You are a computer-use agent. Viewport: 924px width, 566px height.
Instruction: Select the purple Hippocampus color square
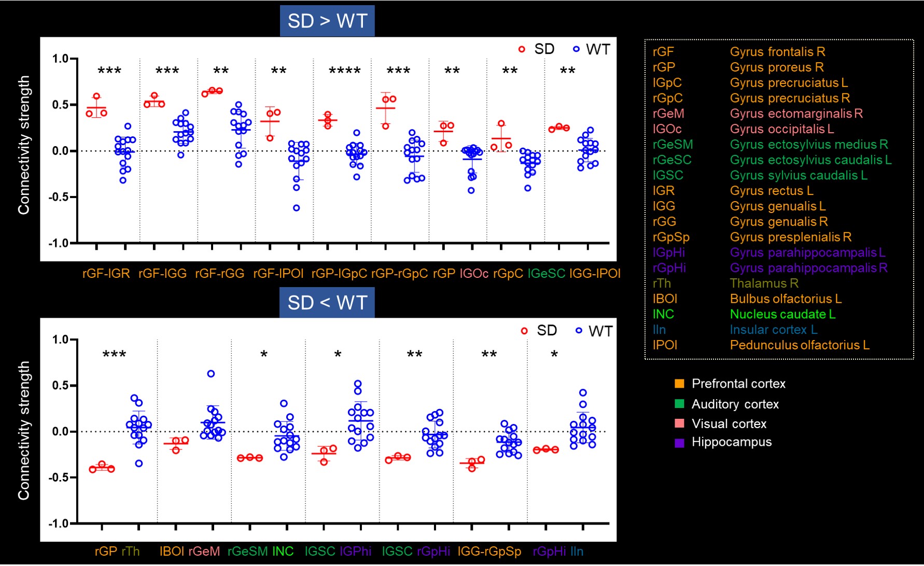(x=679, y=443)
